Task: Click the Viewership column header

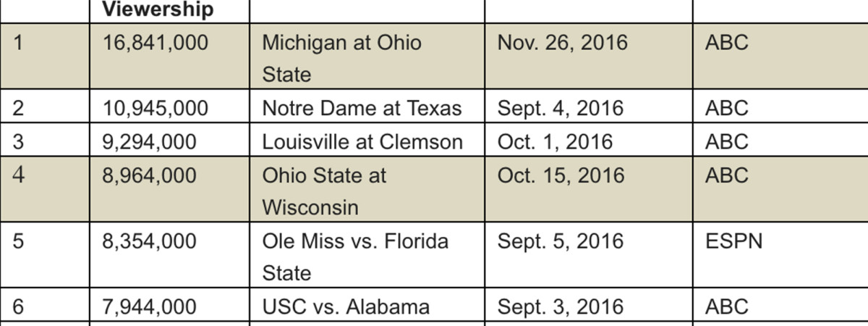Action: [158, 9]
